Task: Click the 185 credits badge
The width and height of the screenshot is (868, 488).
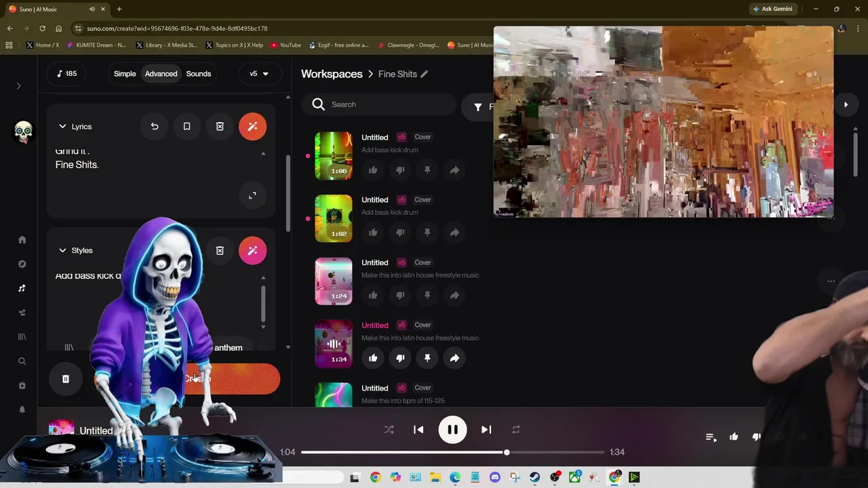Action: [66, 74]
